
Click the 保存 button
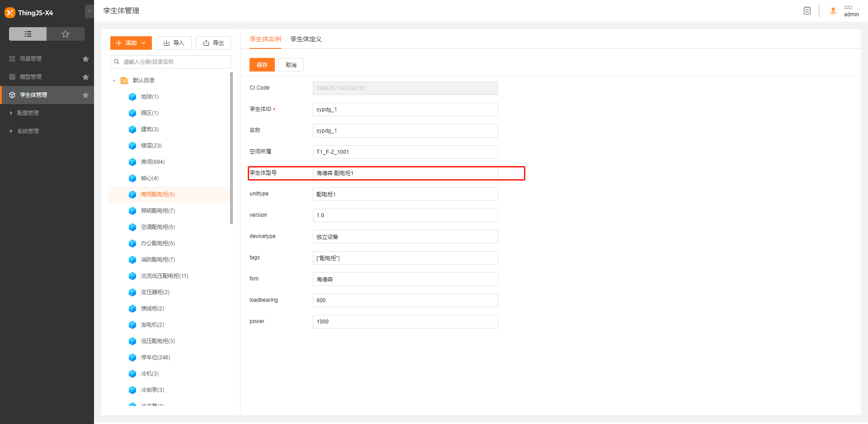click(262, 65)
